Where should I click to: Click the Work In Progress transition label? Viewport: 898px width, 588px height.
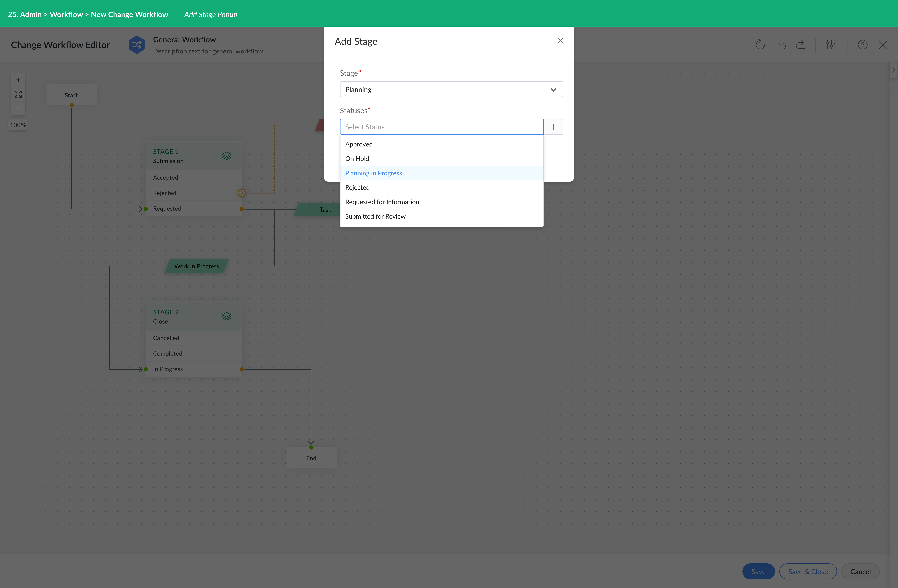coord(197,266)
